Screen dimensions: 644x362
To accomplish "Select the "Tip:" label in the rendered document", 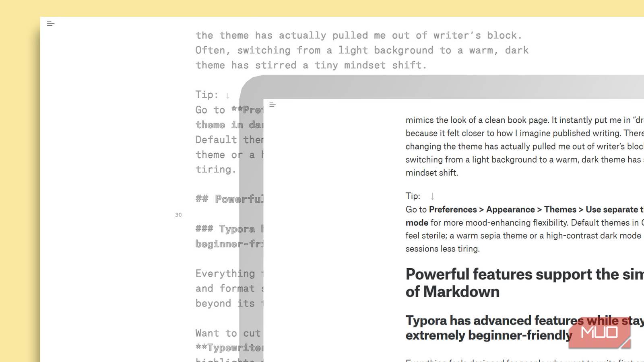I will point(412,196).
